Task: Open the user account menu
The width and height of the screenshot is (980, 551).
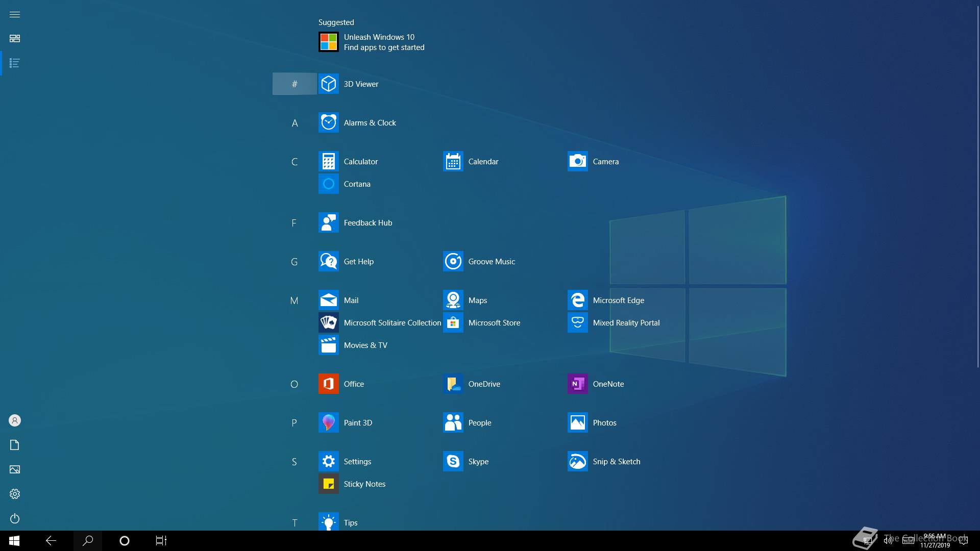Action: 15,420
